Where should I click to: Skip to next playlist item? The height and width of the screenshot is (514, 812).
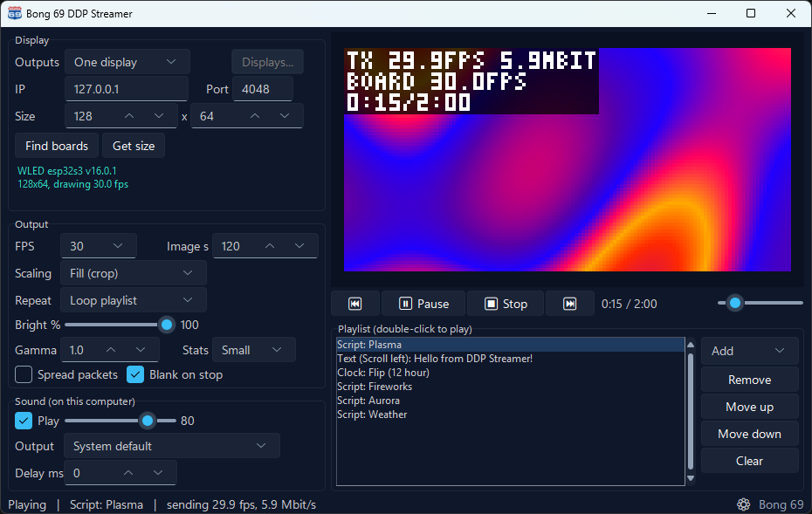[x=569, y=304]
